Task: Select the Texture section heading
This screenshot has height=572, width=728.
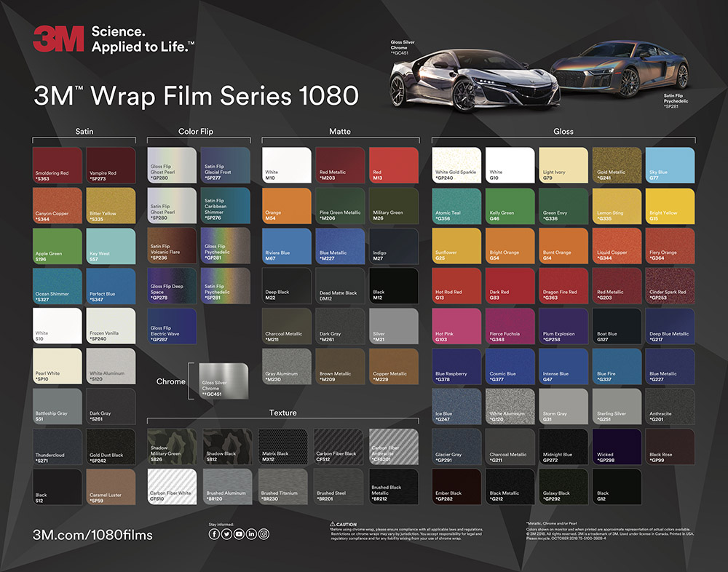Action: 282,413
